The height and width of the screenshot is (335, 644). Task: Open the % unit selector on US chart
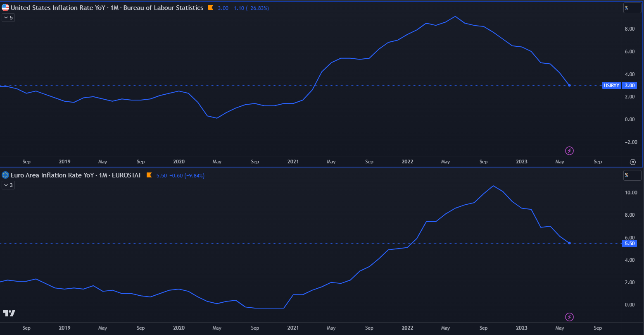coord(632,7)
